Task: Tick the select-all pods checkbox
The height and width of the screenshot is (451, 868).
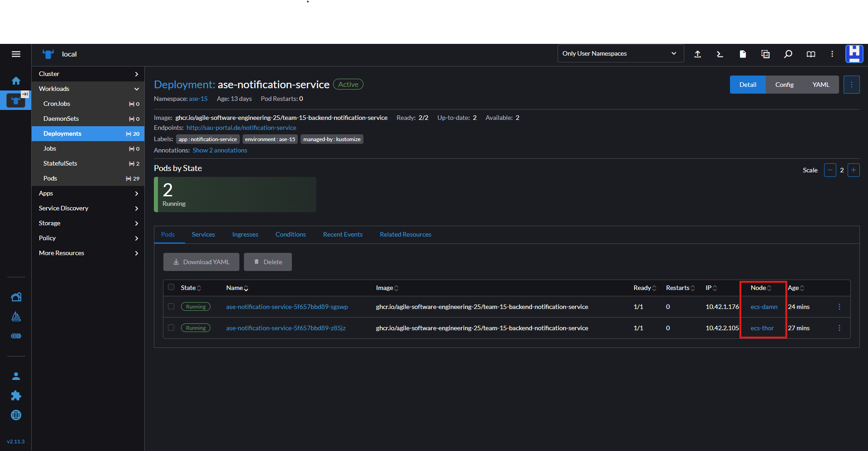Action: [171, 287]
